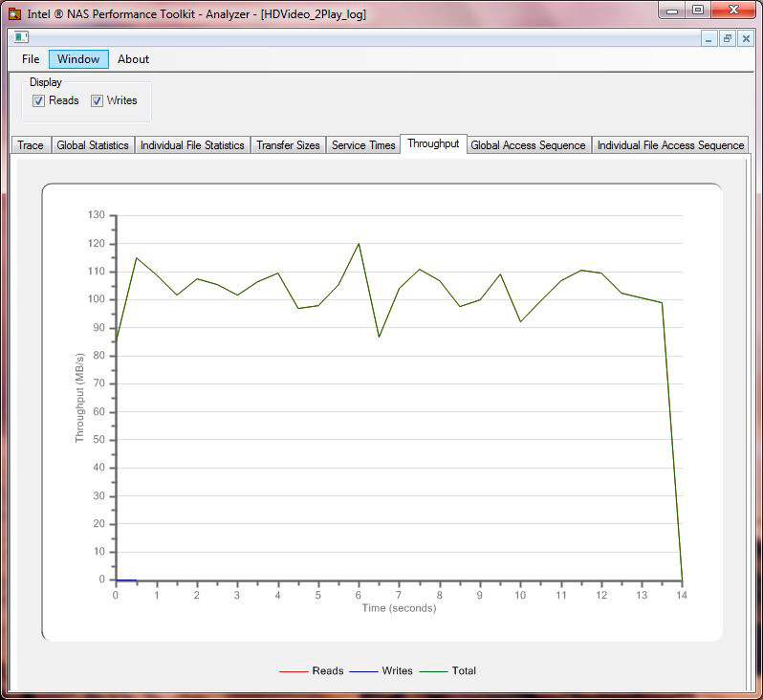Viewport: 763px width, 700px height.
Task: Toggle the Writes display checkbox
Action: [x=97, y=100]
